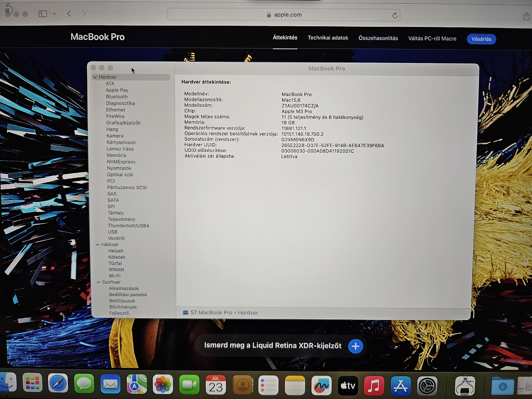Image resolution: width=532 pixels, height=399 pixels.
Task: Open Reminders app in Dock
Action: point(268,386)
